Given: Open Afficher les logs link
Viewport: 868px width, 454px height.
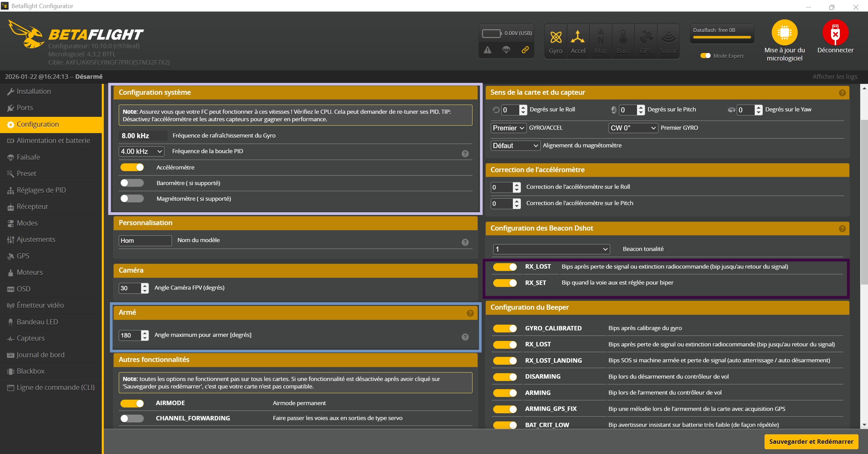Looking at the screenshot, I should tap(834, 77).
